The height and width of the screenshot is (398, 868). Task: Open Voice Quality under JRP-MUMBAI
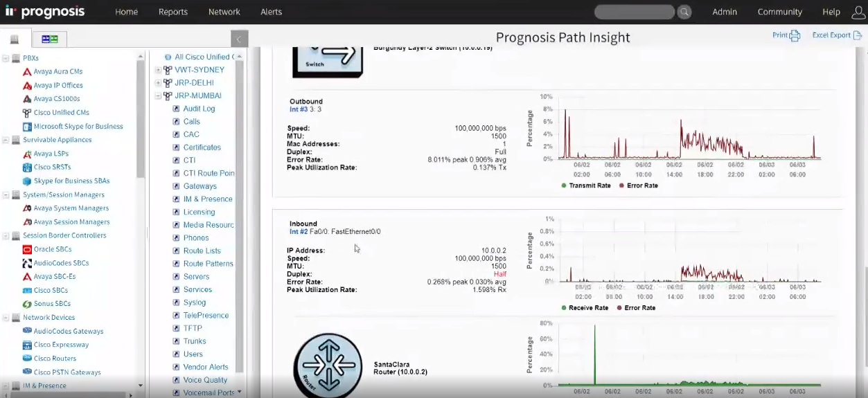pos(205,380)
